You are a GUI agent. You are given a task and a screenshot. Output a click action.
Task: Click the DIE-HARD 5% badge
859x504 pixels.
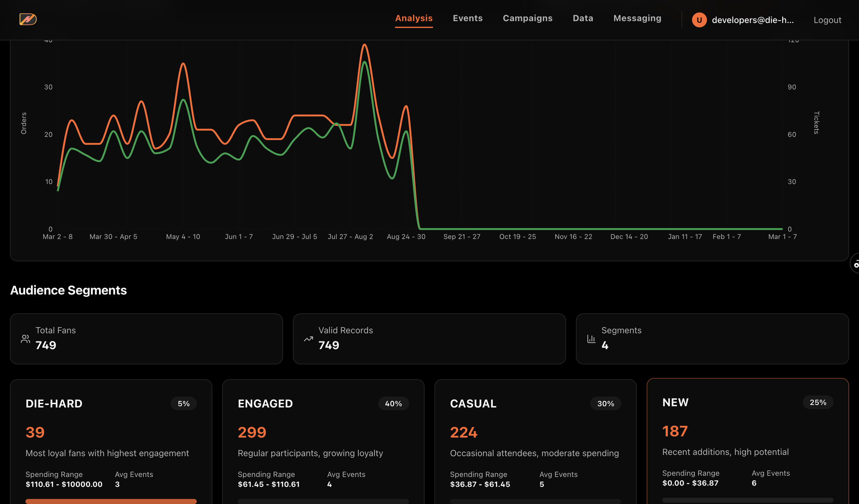(x=183, y=403)
